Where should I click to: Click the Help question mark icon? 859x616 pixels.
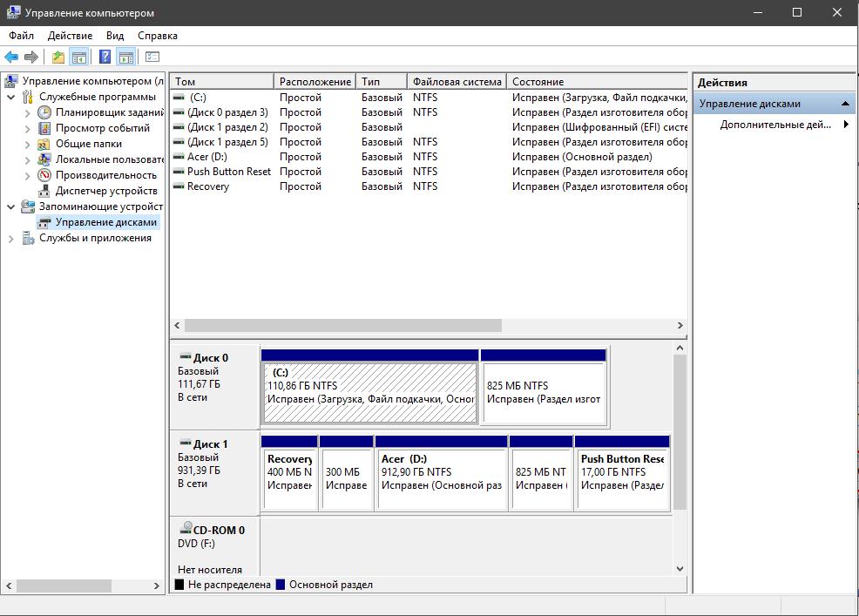[x=105, y=58]
